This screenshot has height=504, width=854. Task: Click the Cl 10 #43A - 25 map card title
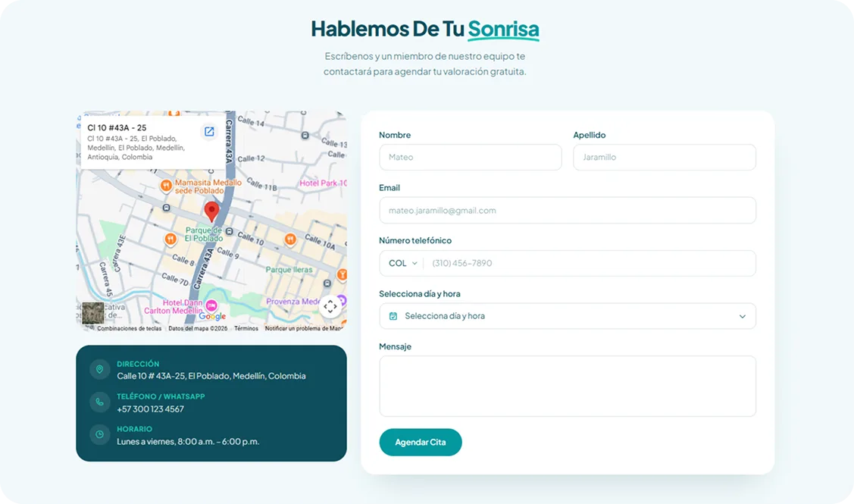(x=117, y=127)
